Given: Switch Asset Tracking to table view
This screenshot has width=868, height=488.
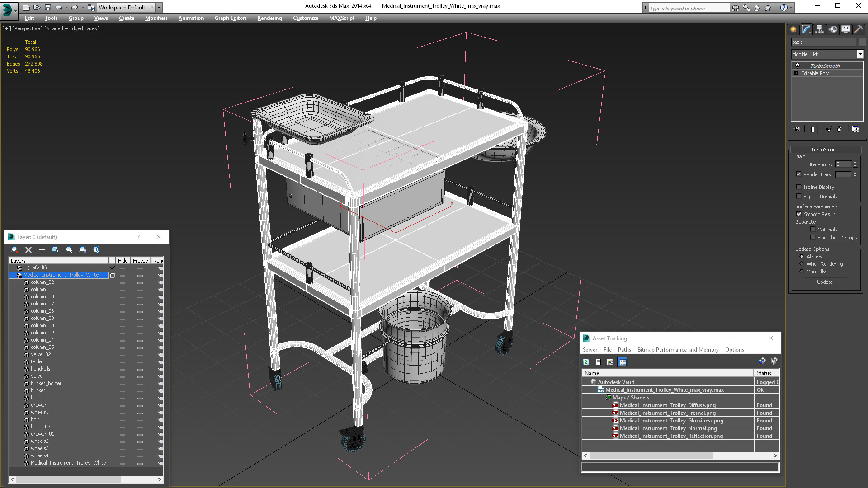Looking at the screenshot, I should (623, 362).
